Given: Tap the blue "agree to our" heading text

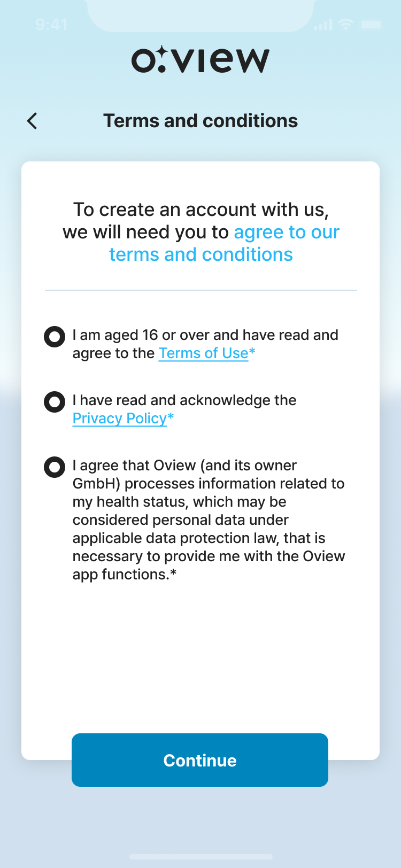Looking at the screenshot, I should click(287, 232).
